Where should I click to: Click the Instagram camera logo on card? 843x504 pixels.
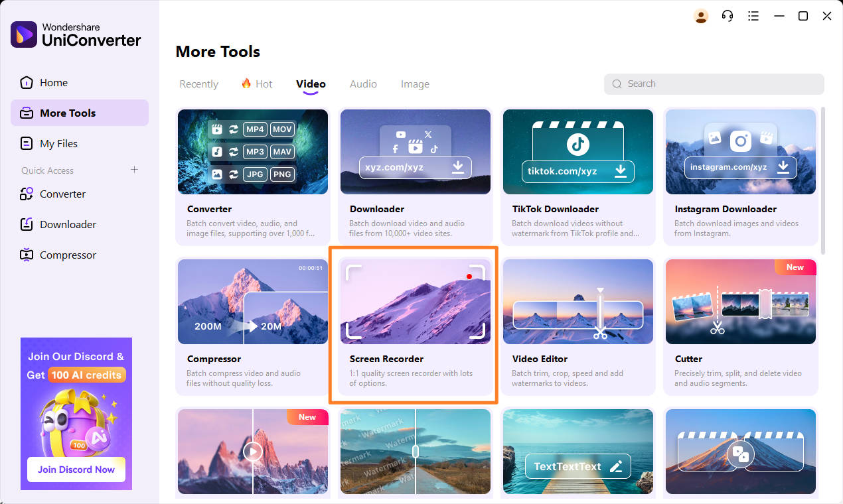[x=740, y=141]
